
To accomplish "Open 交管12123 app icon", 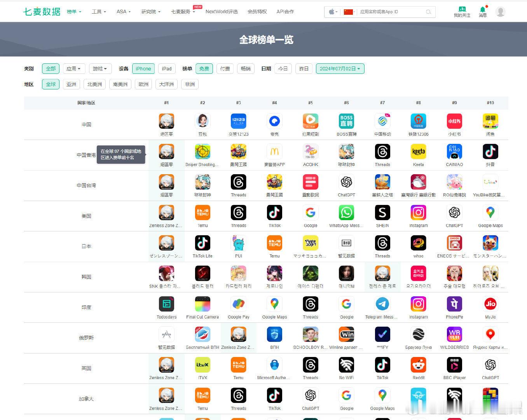I will tap(238, 121).
